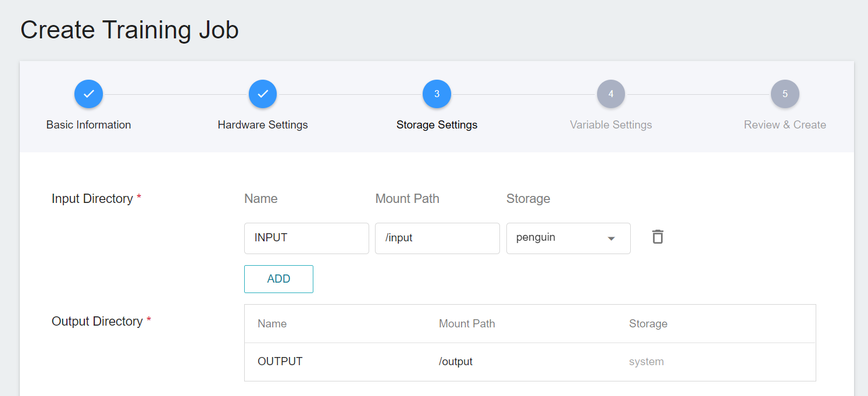Open the Review & Create step label

coord(785,125)
